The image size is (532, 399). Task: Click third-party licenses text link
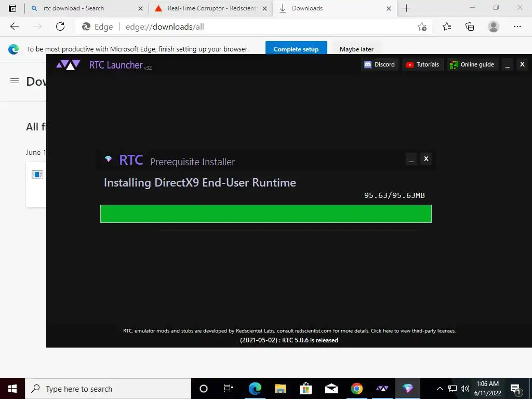[x=413, y=331]
